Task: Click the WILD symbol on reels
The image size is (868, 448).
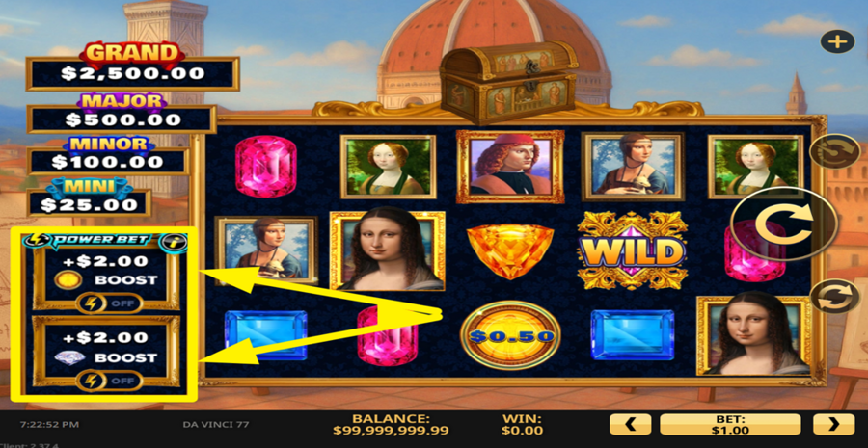Action: click(632, 251)
